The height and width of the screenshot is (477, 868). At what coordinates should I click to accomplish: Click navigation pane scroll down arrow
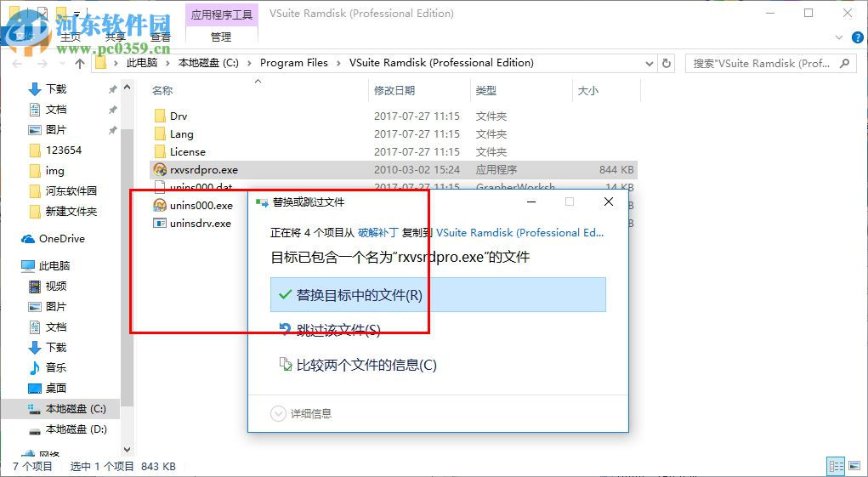coord(128,450)
